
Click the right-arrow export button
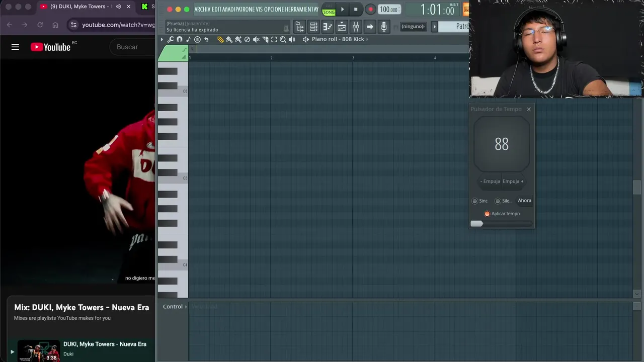(x=370, y=27)
